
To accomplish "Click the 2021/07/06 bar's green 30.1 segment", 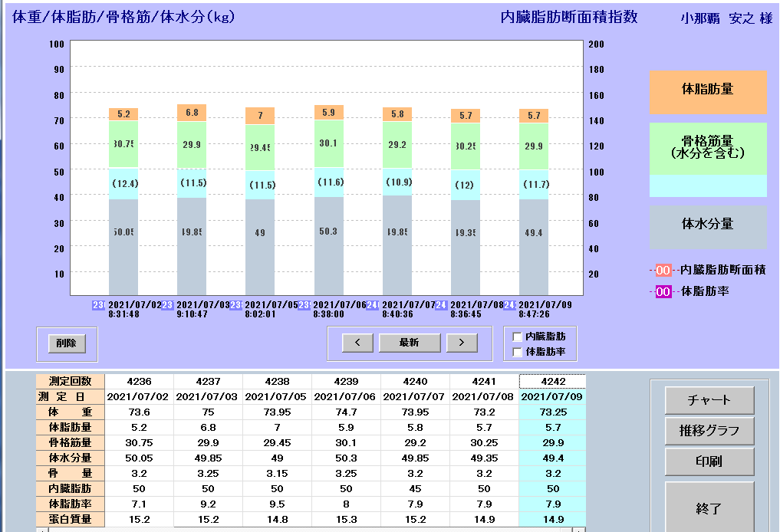I will click(329, 144).
